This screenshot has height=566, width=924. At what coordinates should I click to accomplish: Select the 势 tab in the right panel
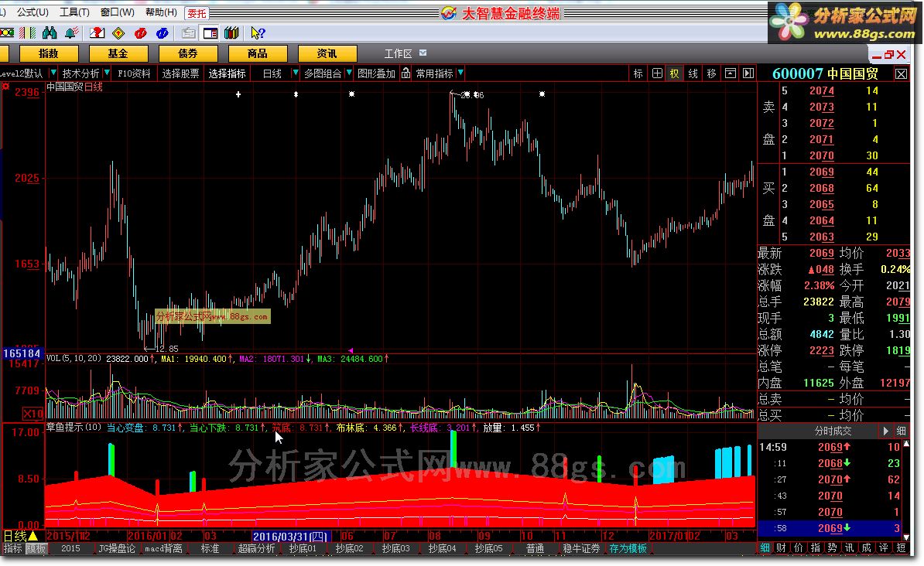point(831,547)
